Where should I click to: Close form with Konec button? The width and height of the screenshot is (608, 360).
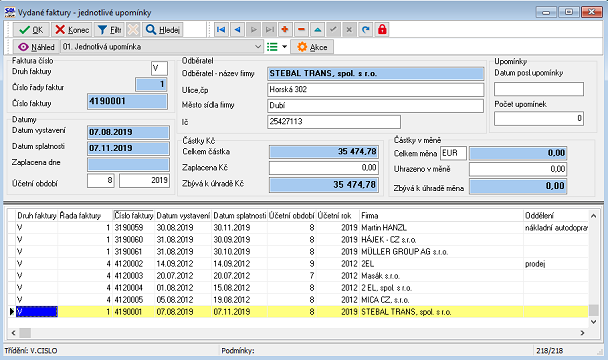[72, 30]
